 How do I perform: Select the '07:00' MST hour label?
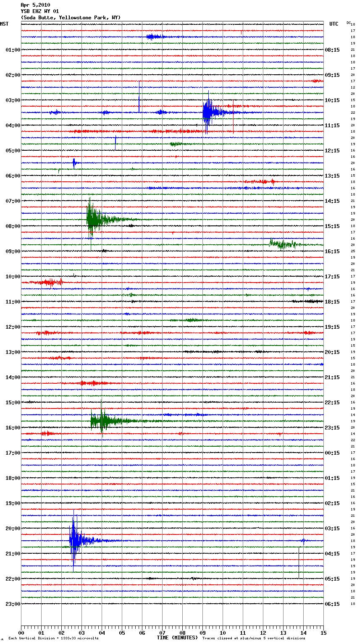pyautogui.click(x=13, y=201)
